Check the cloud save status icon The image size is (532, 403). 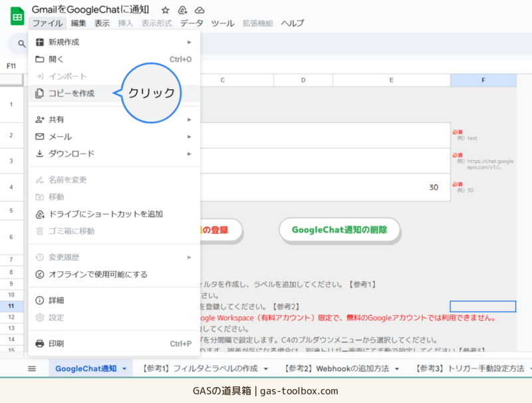point(199,10)
